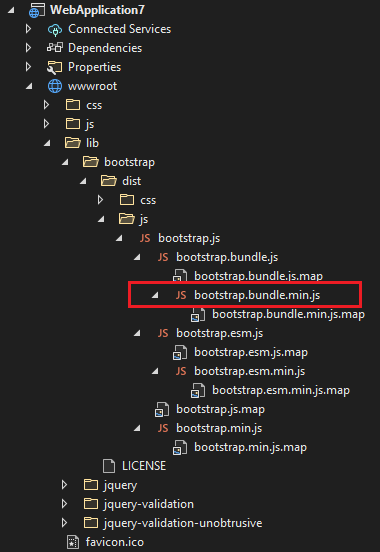Select the LICENSE file name
Screen dimensions: 380x552
tap(144, 466)
